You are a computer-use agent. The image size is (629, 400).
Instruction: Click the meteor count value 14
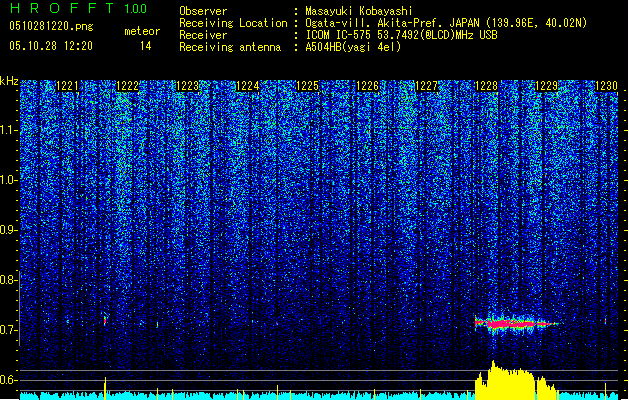tap(146, 46)
